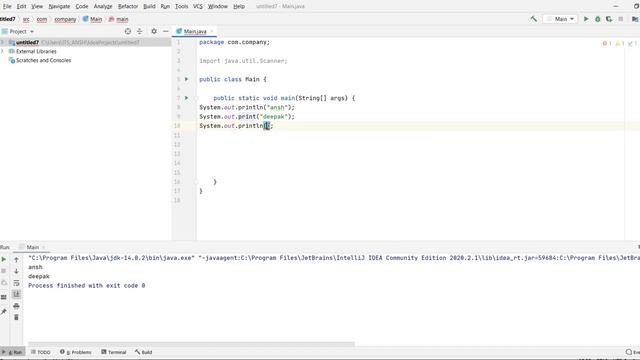
Task: Click the Stop icon in top toolbar
Action: (x=621, y=19)
